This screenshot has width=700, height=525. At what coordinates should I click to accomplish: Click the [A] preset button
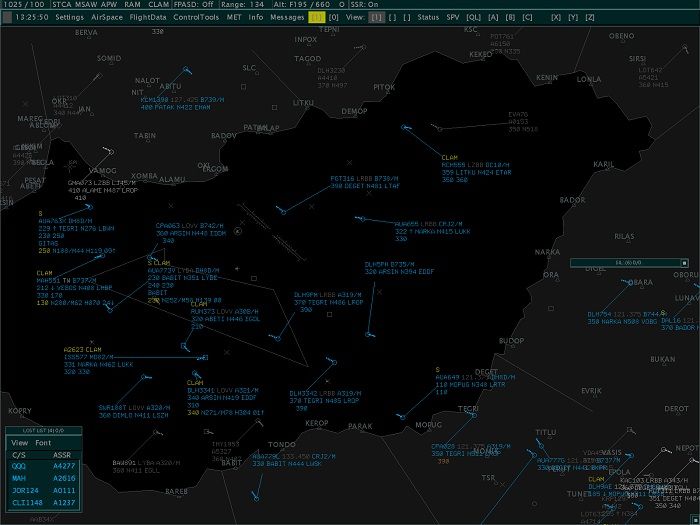(x=493, y=17)
